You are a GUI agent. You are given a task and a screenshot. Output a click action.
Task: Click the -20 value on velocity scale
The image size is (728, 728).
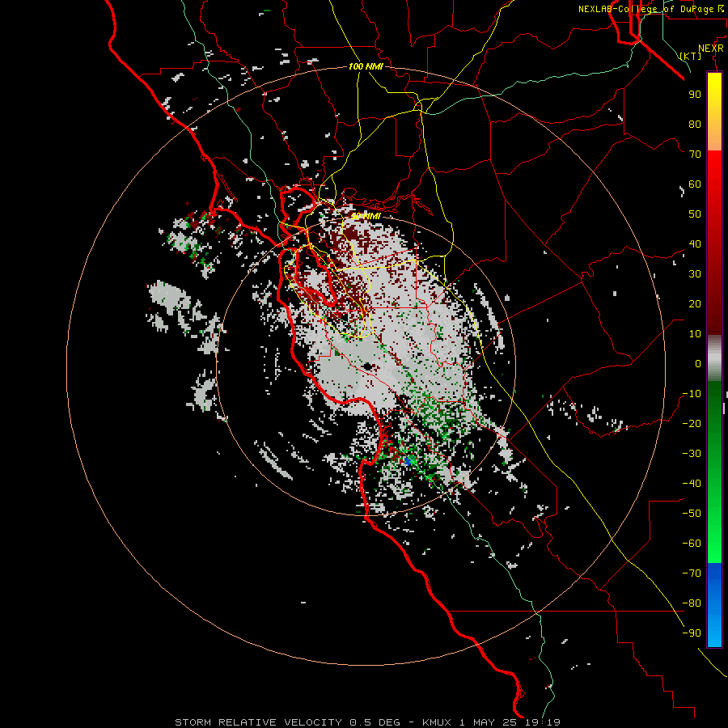point(692,423)
